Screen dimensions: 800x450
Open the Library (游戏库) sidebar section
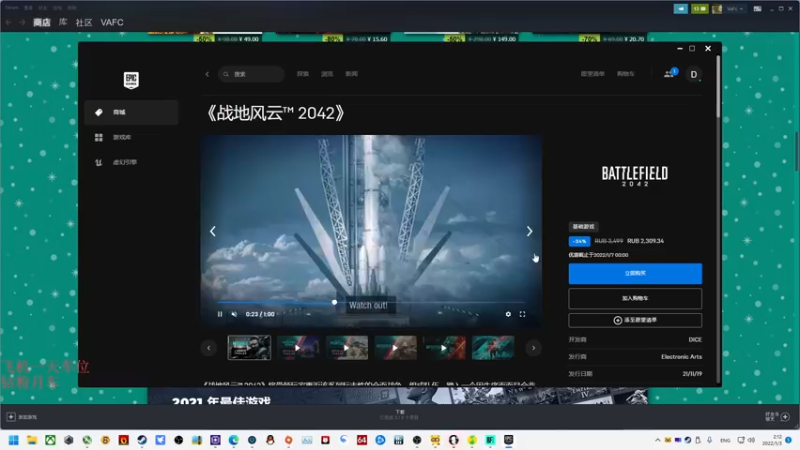[131, 137]
